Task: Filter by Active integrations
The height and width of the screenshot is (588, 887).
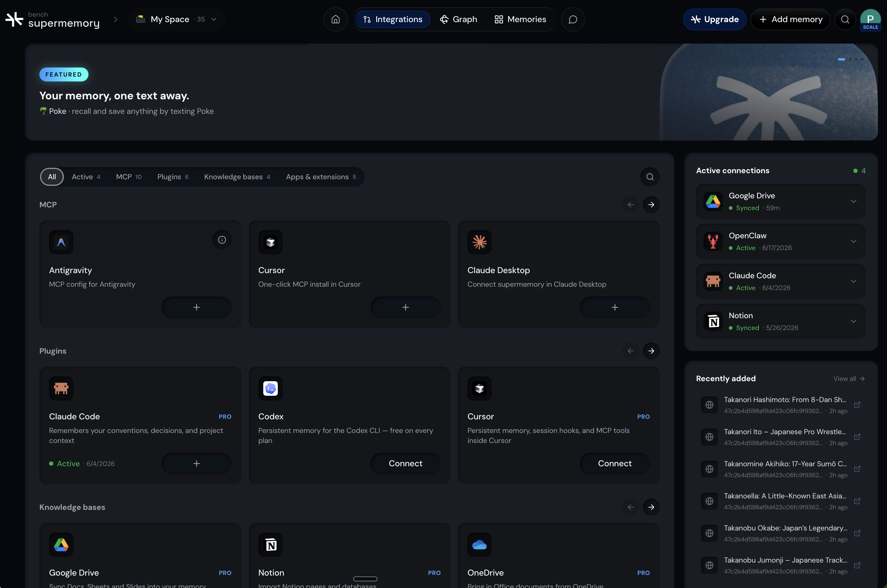Action: click(86, 177)
